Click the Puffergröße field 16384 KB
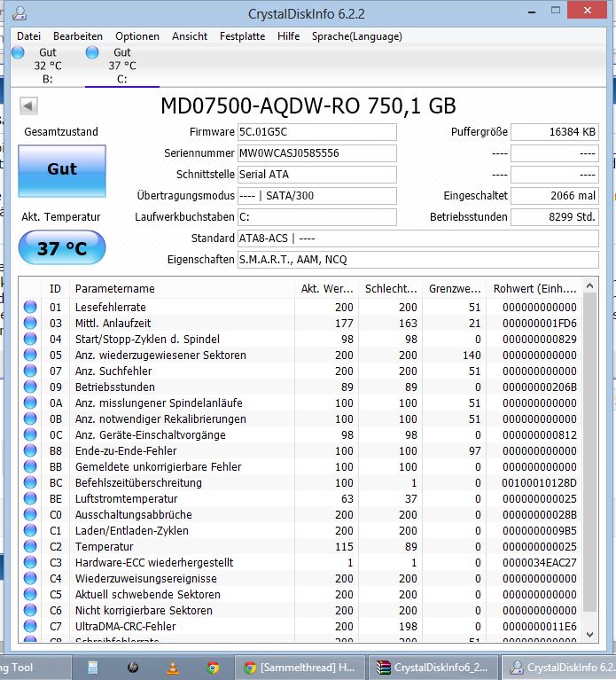This screenshot has height=680, width=616. coord(555,132)
